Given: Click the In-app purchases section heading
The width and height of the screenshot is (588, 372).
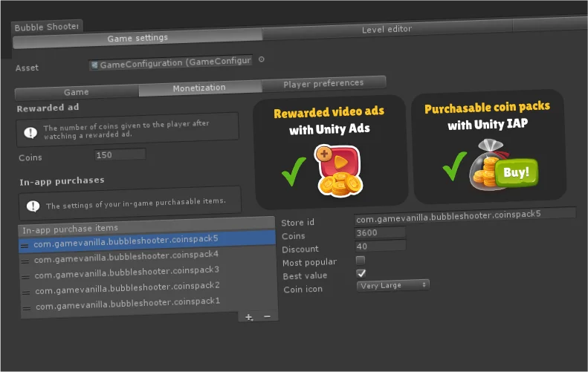Looking at the screenshot, I should click(62, 181).
